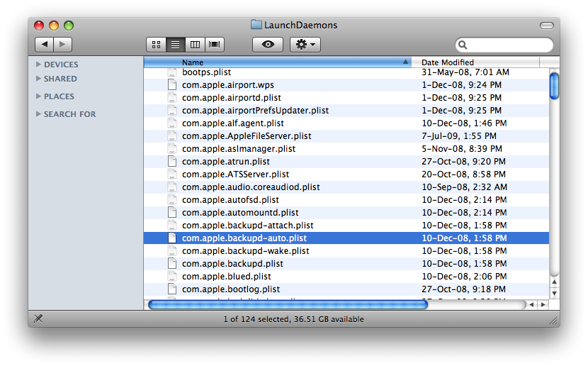Screen dimensions: 588x366
Task: Go back with the left arrow button
Action: point(44,45)
